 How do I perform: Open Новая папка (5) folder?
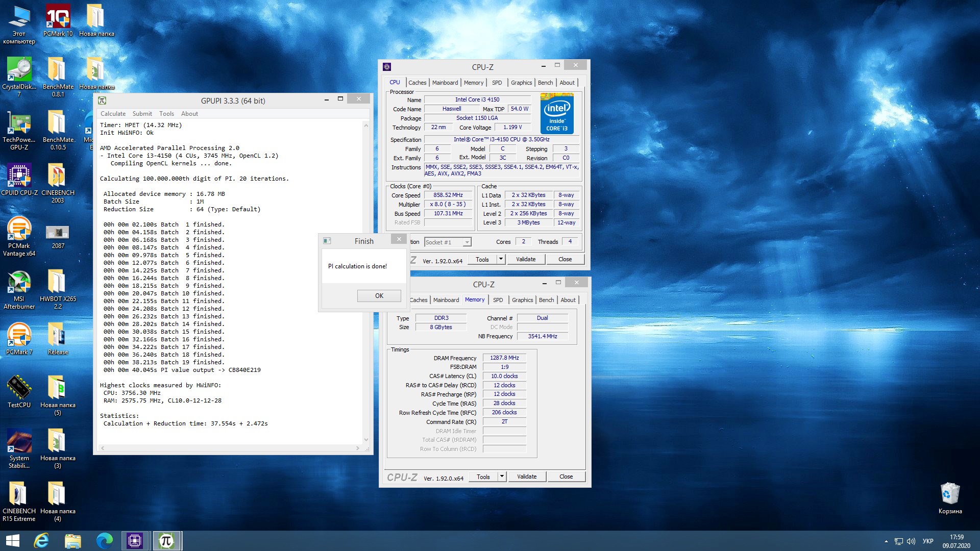tap(58, 395)
